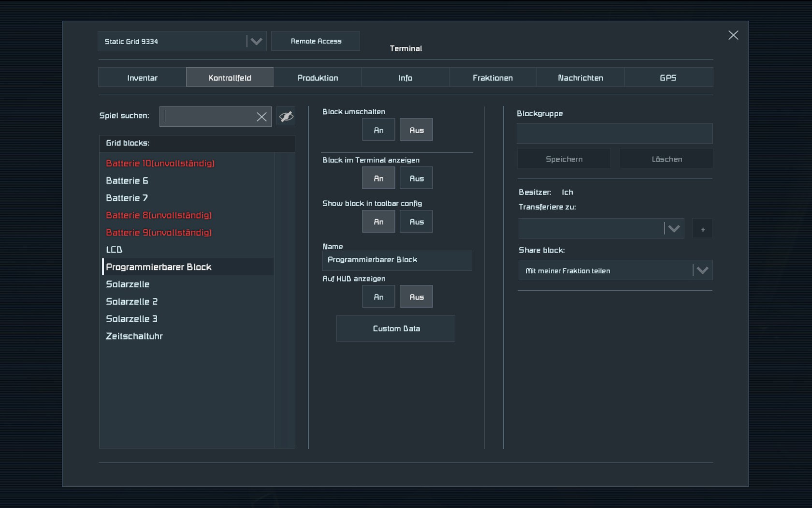
Task: Select Batterie 10 (unvollständig) block
Action: 160,164
